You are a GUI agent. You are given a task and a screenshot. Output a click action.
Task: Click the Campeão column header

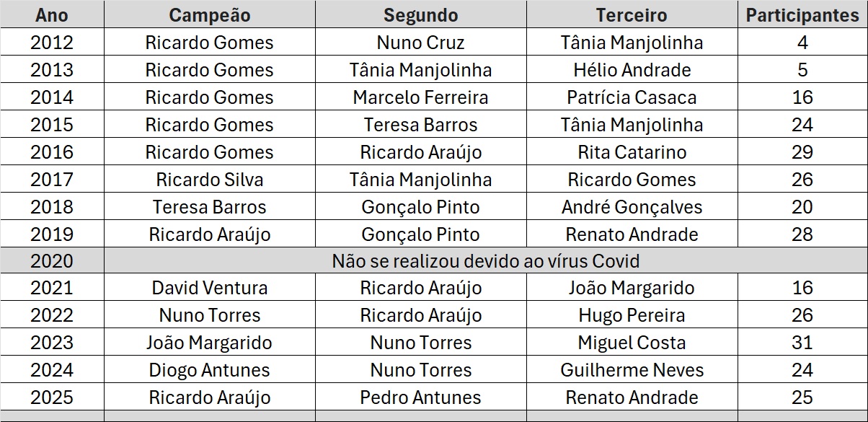209,15
